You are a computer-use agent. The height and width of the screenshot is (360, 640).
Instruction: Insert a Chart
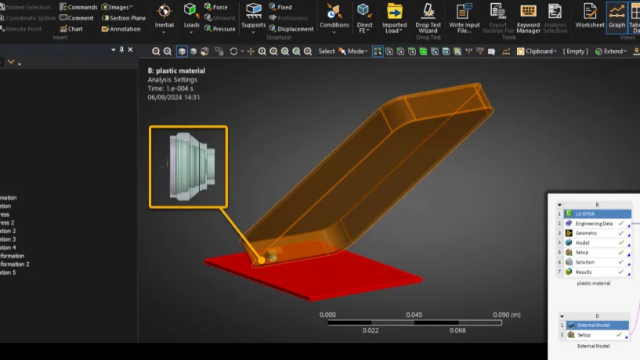71,29
